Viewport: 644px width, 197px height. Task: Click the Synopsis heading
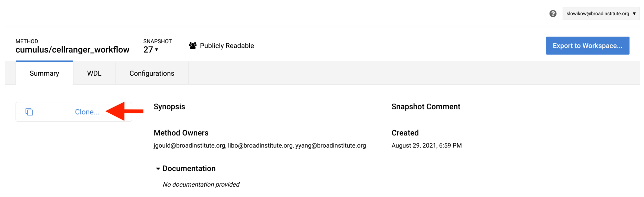pos(169,106)
